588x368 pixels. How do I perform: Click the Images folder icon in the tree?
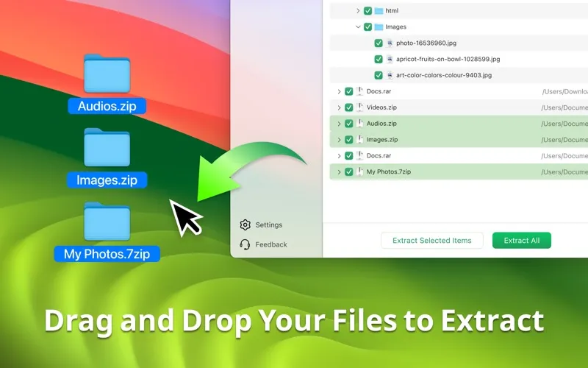tap(379, 27)
